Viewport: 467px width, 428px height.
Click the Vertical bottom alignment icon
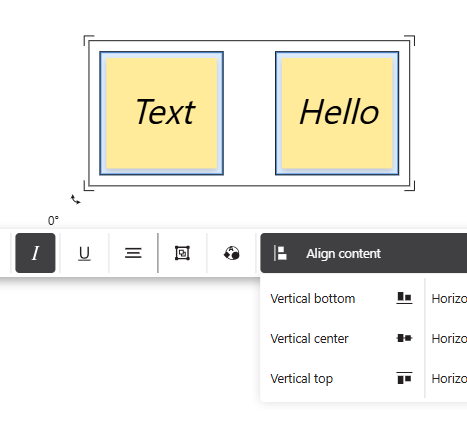404,298
